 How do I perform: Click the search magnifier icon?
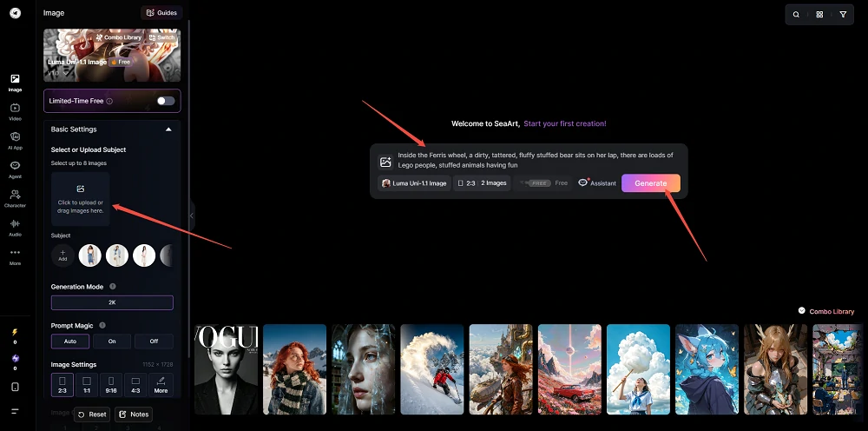point(796,15)
